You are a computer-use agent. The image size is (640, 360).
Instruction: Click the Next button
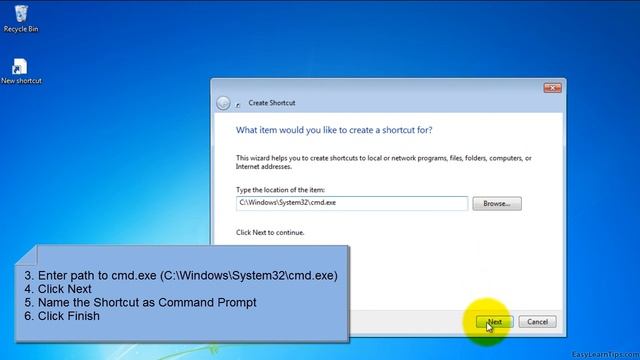(495, 322)
